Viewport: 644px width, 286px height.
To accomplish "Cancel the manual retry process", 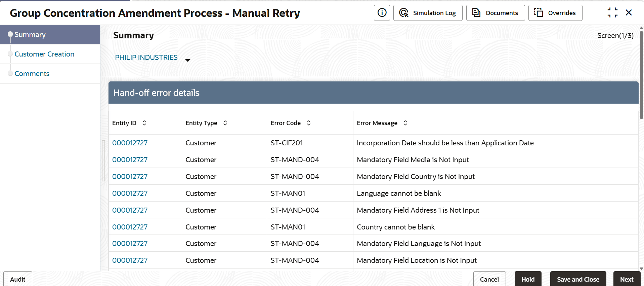I will 489,279.
